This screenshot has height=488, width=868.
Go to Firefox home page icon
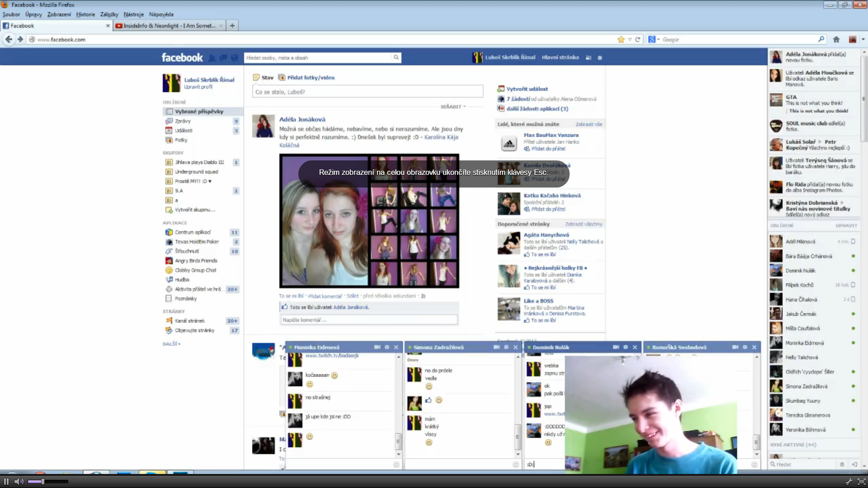click(836, 39)
